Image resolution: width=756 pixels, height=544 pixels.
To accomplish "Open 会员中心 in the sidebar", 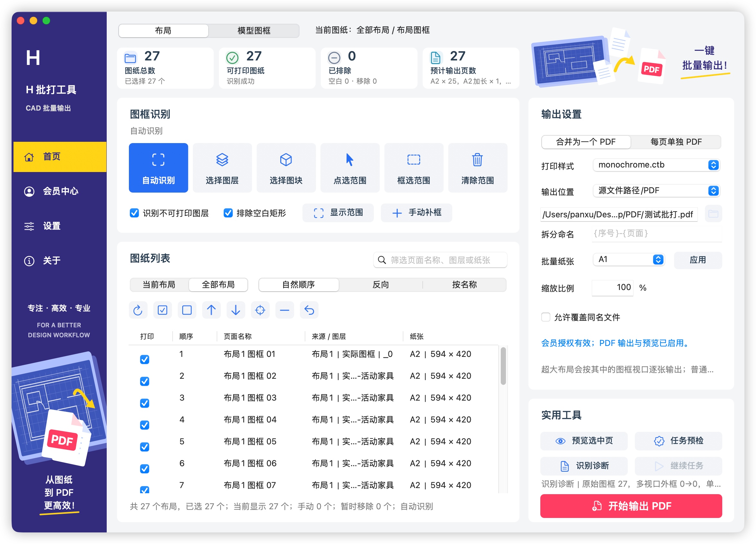I will tap(60, 191).
